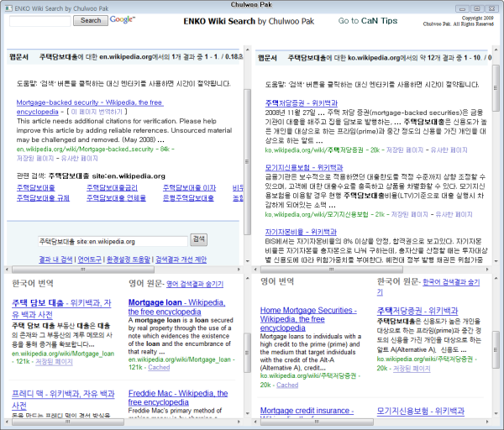Screen dimensions: 504x430
Task: Open 자기자본비율 - 위키백과 result link
Action: (x=301, y=232)
